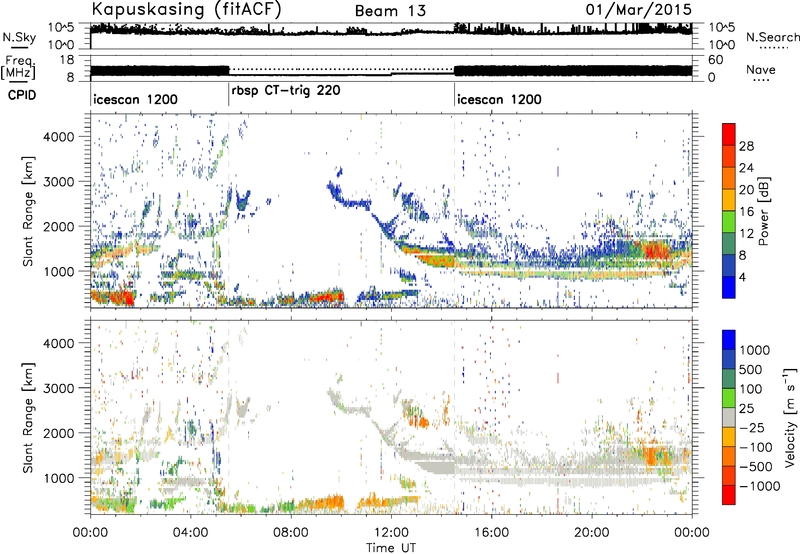Click the "4000" range tick in power panel
The height and width of the screenshot is (554, 800).
pyautogui.click(x=59, y=137)
